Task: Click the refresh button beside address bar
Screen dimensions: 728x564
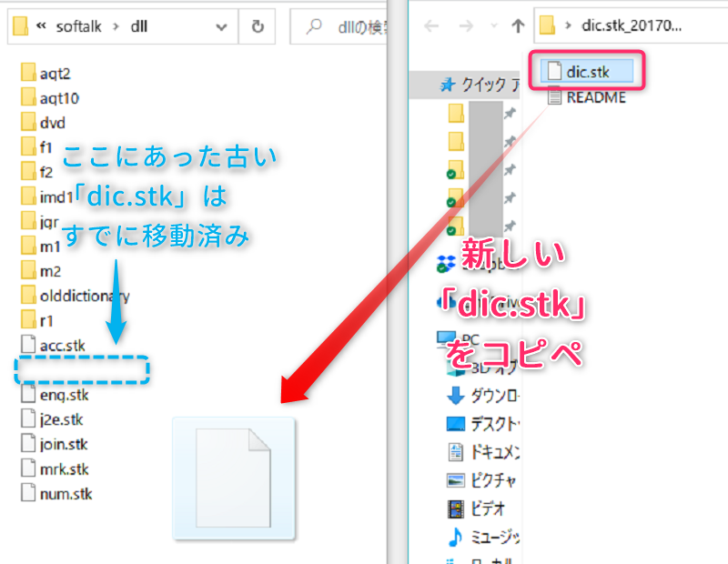Action: tap(258, 26)
